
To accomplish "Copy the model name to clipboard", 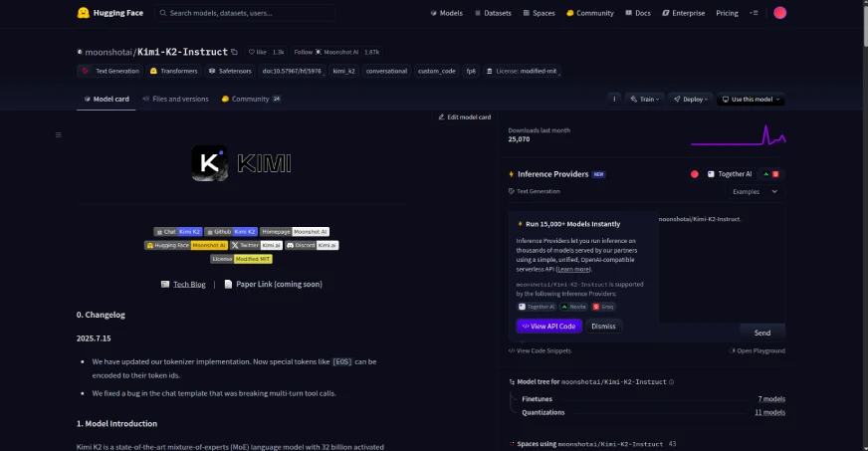I will click(x=234, y=52).
